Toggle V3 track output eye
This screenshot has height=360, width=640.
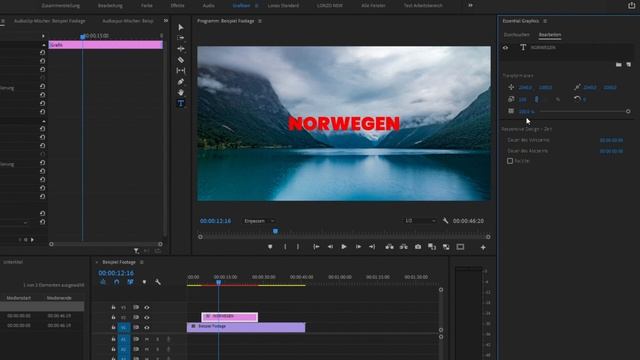tap(147, 307)
